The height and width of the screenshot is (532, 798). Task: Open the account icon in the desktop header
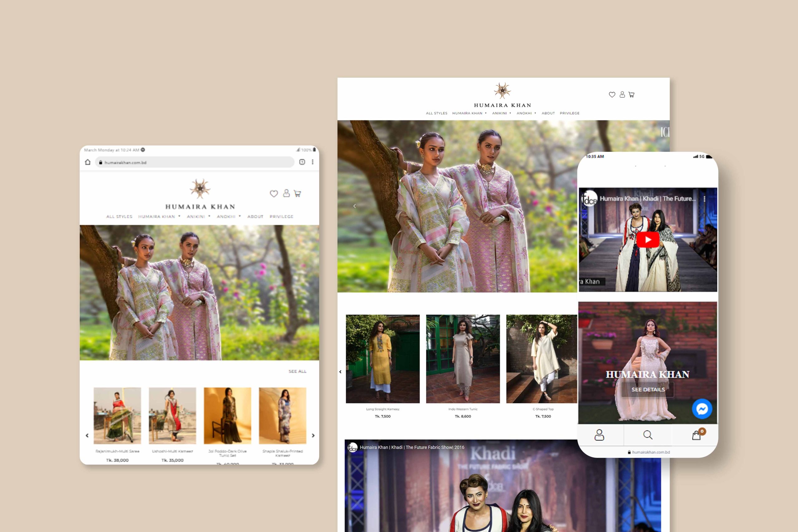[622, 95]
